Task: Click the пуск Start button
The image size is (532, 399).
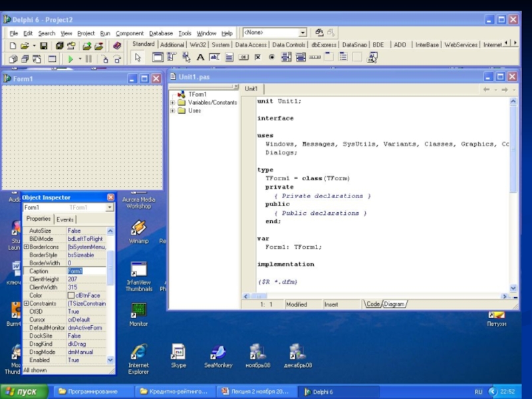Action: click(x=25, y=392)
